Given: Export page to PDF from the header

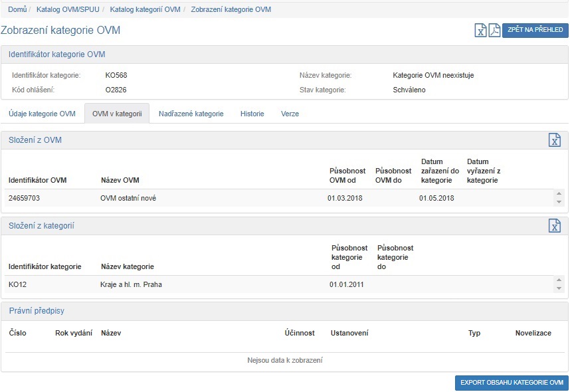Looking at the screenshot, I should coord(494,31).
